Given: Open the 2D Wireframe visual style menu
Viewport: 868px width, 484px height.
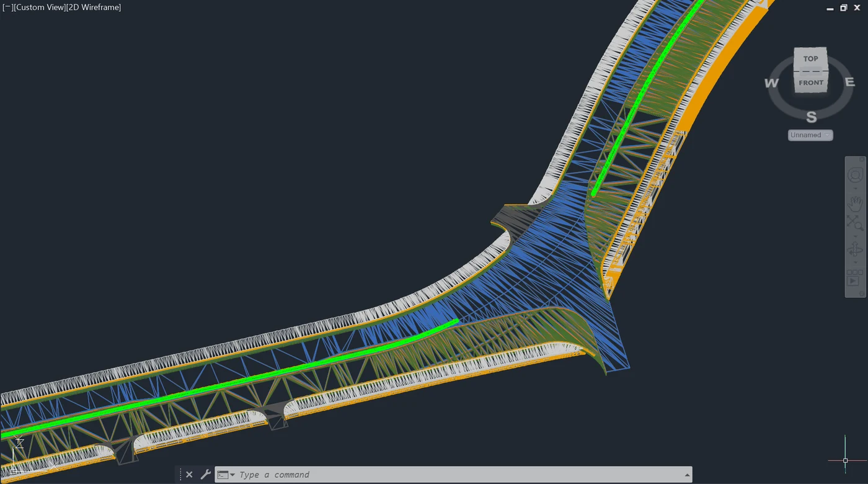Looking at the screenshot, I should coord(93,7).
